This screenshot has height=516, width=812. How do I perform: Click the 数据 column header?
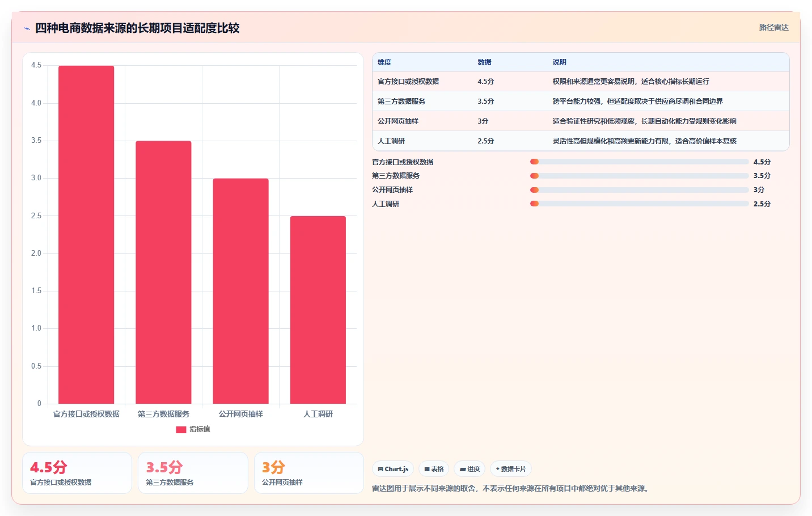pos(484,62)
